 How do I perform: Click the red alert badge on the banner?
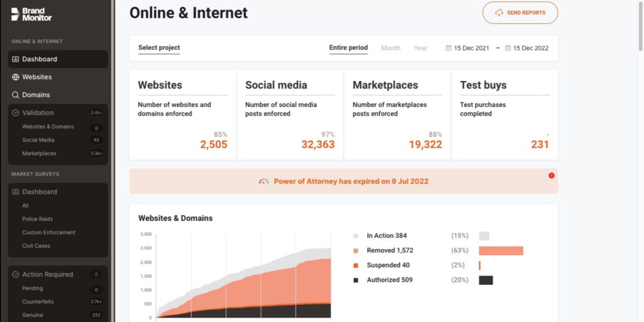point(551,175)
